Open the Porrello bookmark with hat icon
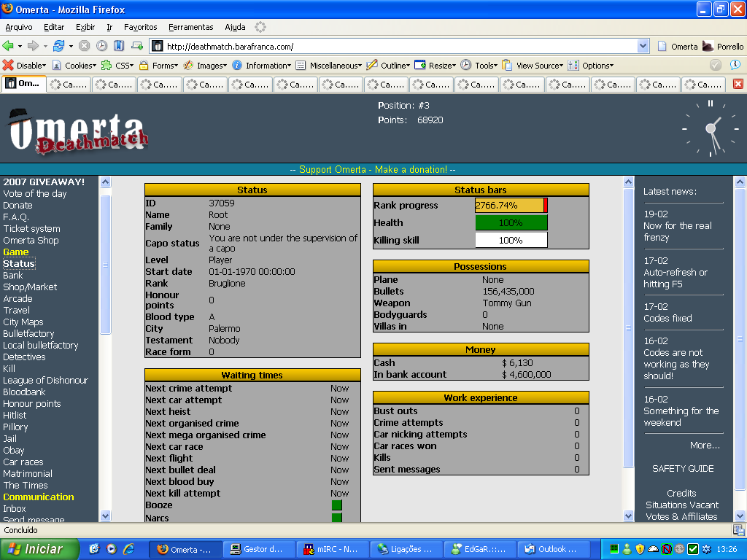747x560 pixels. click(x=723, y=46)
